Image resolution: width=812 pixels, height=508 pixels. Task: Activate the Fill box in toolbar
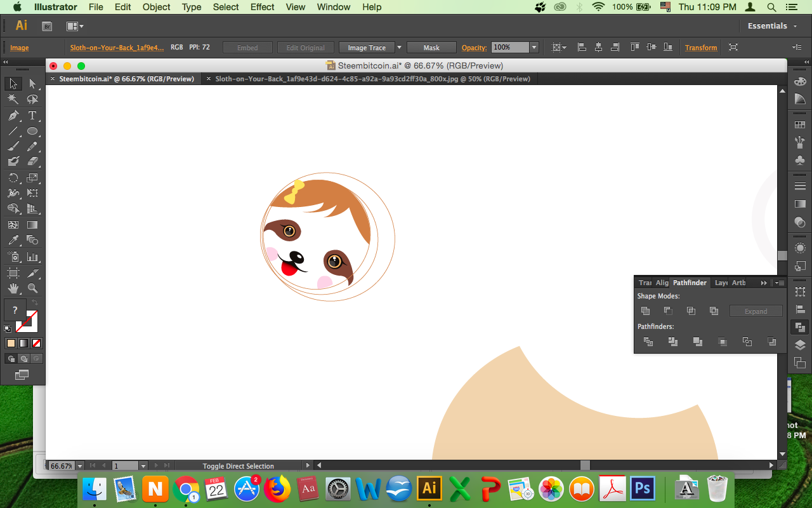point(15,311)
